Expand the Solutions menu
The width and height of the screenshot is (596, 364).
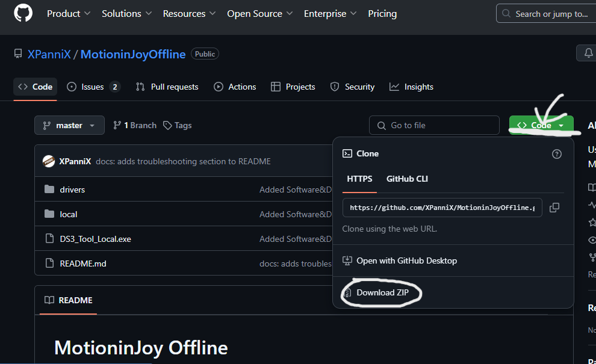(x=126, y=14)
